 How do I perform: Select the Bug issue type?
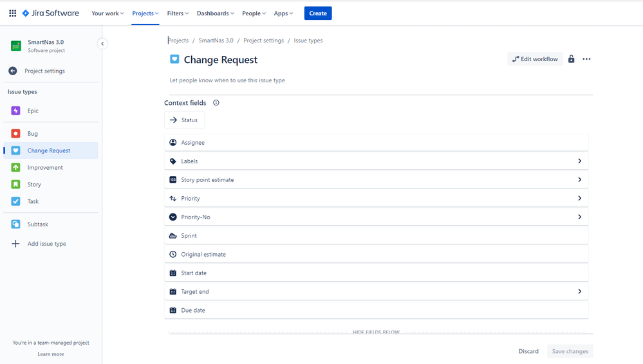click(51, 134)
